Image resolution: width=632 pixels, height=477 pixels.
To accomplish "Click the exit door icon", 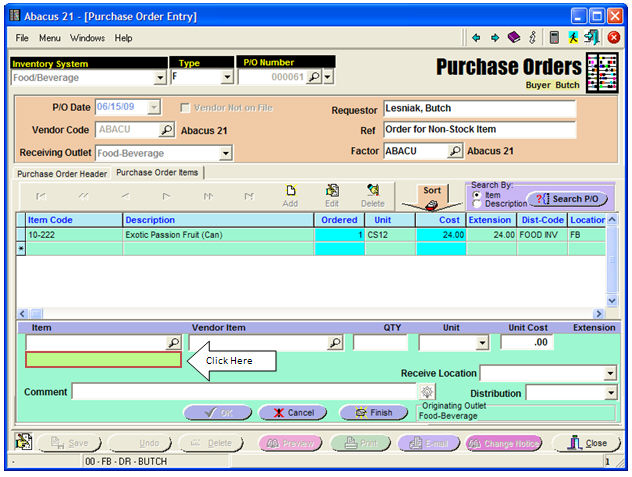I will [x=592, y=38].
